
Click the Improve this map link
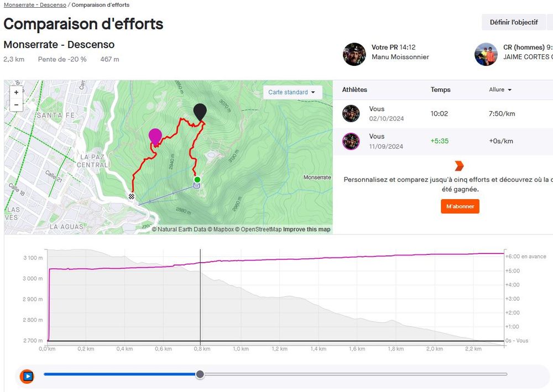coord(306,229)
